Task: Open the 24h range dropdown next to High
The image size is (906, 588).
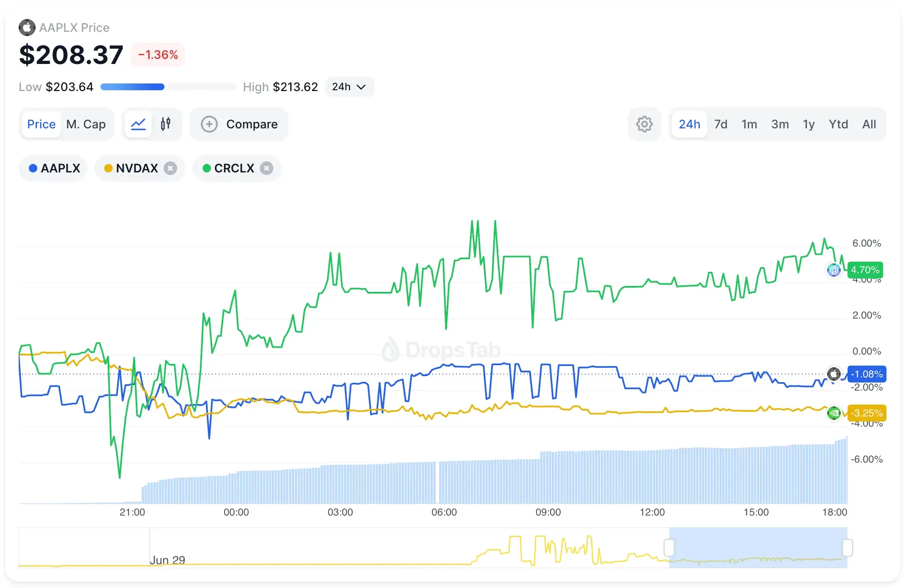Action: tap(349, 87)
